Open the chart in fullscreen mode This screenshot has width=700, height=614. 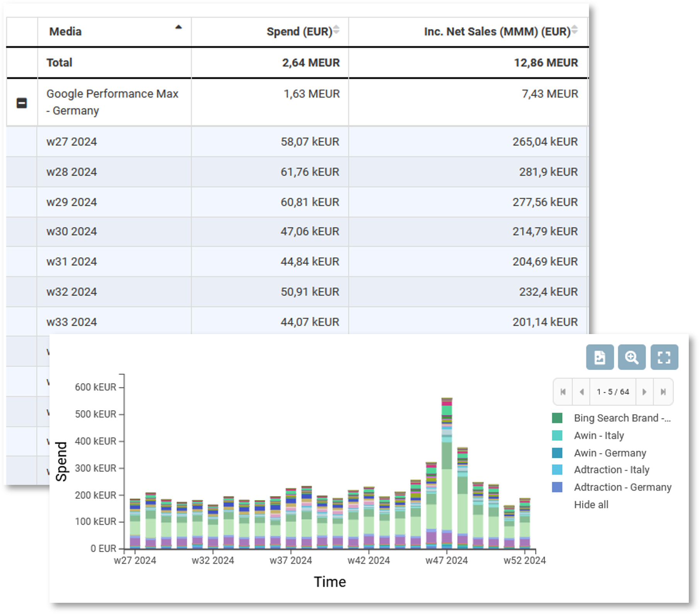pyautogui.click(x=664, y=357)
